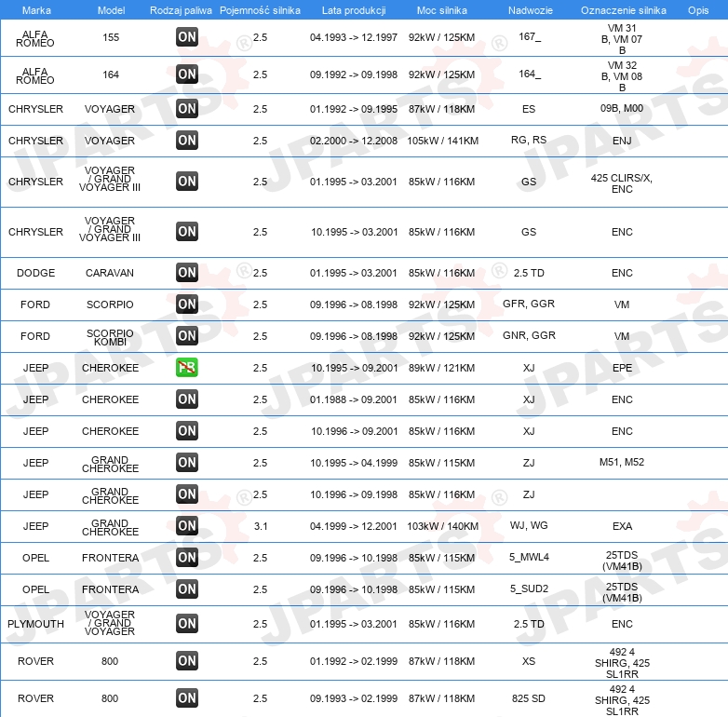Click the Marka column header
The image size is (728, 717).
[x=36, y=10]
